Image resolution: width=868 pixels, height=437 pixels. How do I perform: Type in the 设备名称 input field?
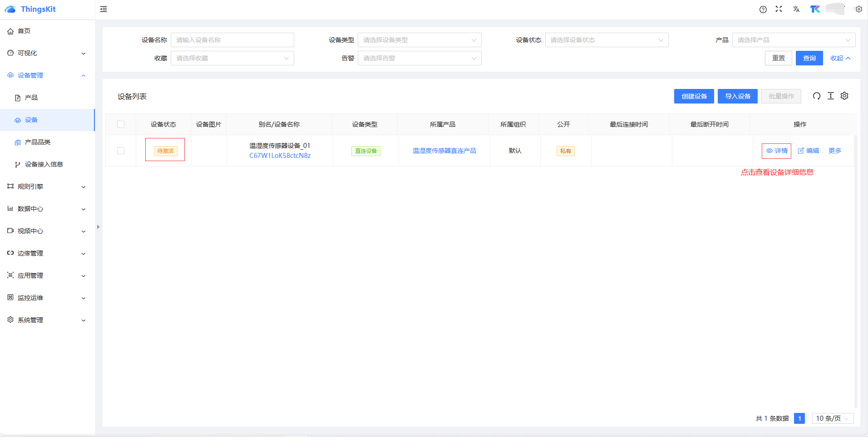232,40
